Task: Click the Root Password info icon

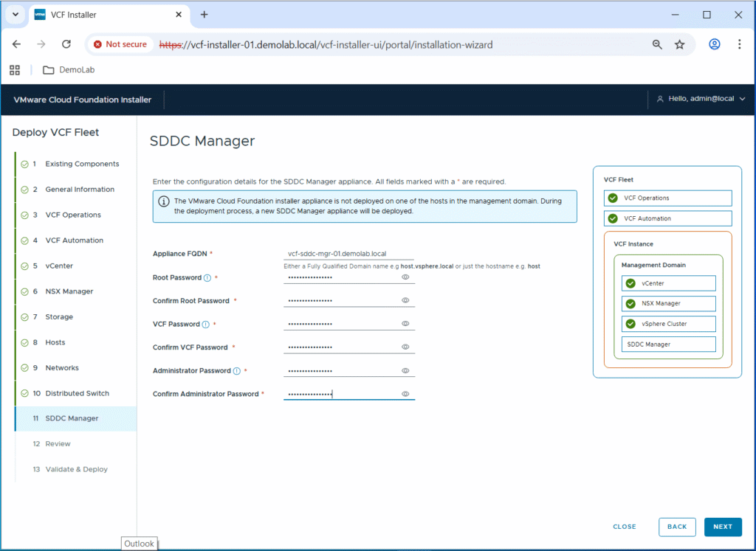Action: click(207, 278)
